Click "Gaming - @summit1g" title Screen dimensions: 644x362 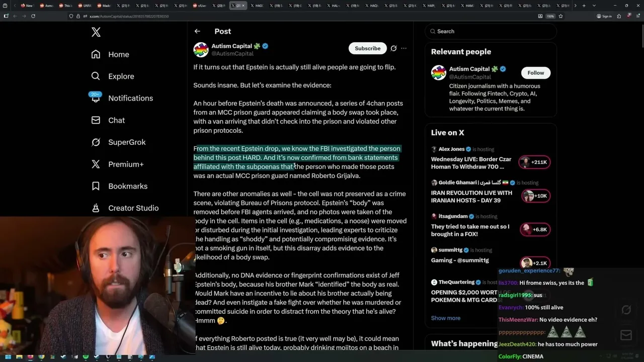pos(460,260)
